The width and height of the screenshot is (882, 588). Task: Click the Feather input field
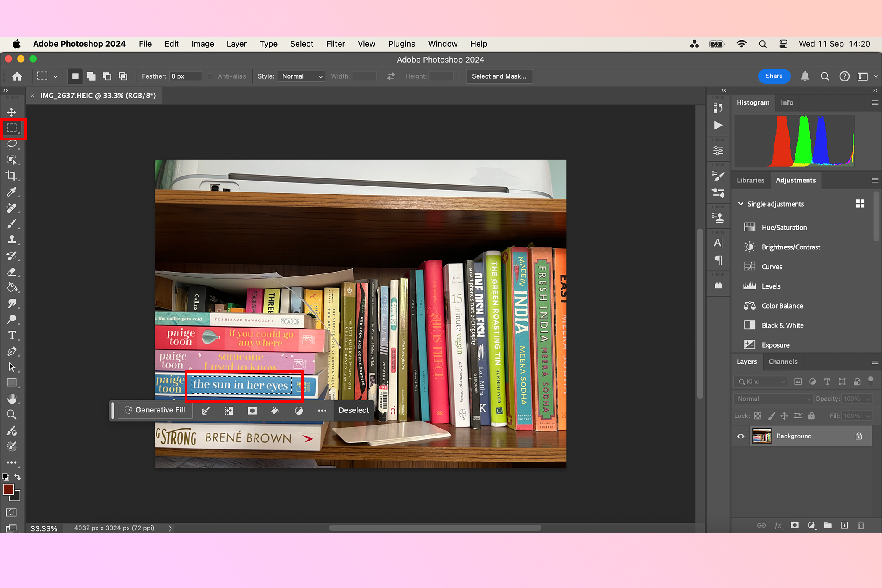tap(185, 76)
